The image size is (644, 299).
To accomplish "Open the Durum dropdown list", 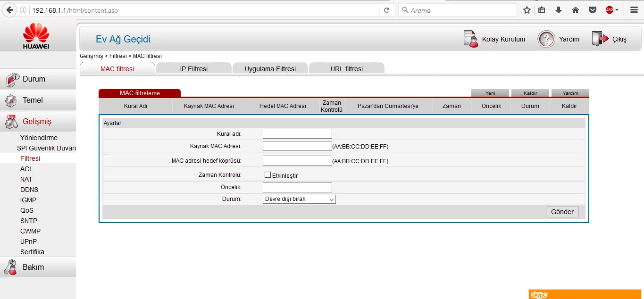I will pos(299,199).
